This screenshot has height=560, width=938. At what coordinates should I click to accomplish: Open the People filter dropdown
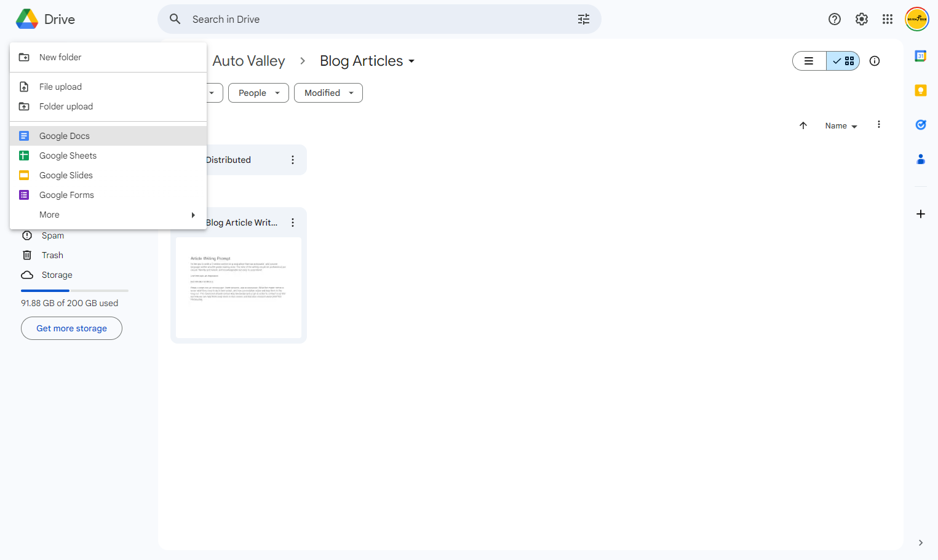click(x=258, y=93)
